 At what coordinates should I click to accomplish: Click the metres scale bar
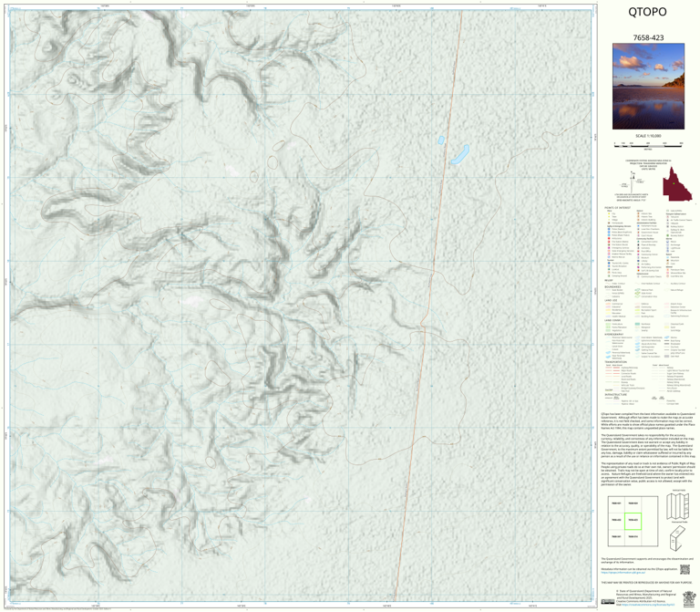tap(648, 145)
